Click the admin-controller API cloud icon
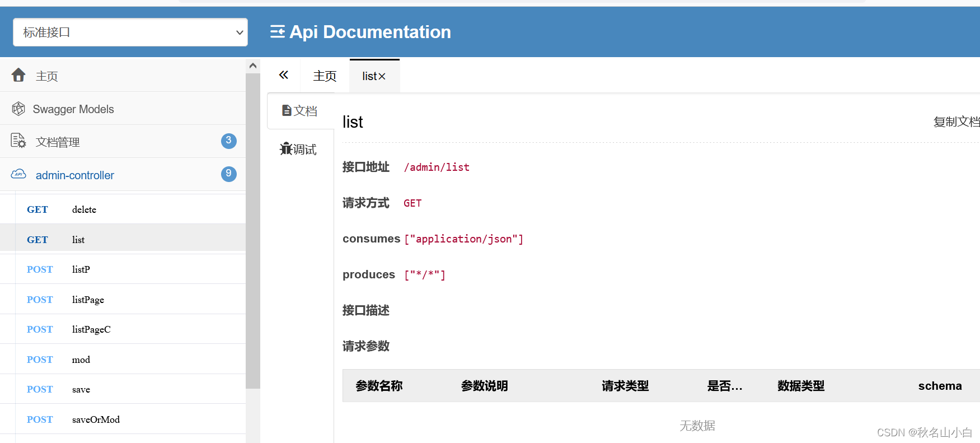 [x=18, y=174]
